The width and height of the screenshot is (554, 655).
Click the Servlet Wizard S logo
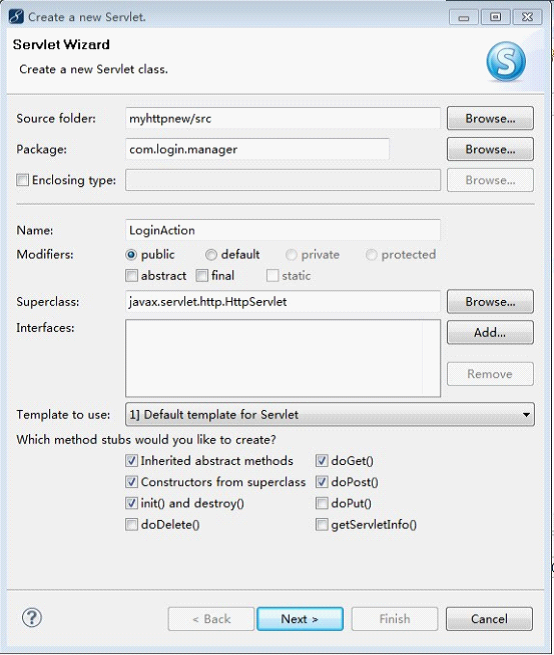pyautogui.click(x=506, y=61)
